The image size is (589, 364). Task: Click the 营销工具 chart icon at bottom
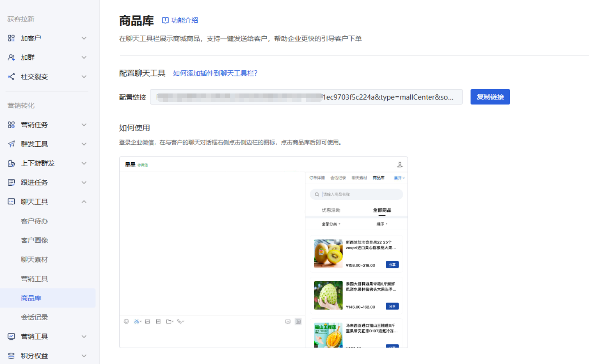point(11,337)
